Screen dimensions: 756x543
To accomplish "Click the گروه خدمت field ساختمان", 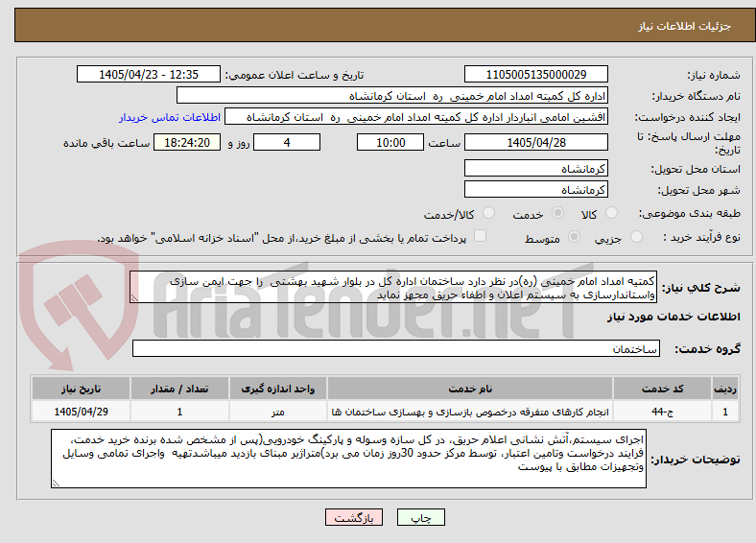I will point(396,348).
